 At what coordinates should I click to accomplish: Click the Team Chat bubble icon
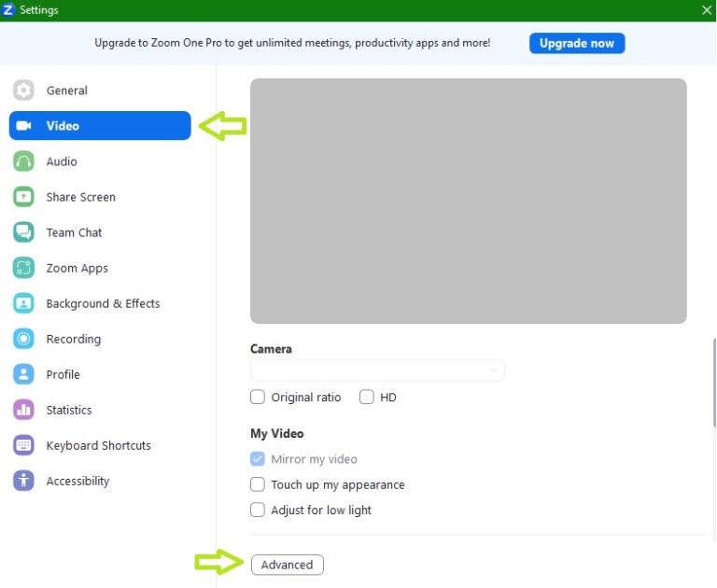[x=23, y=232]
